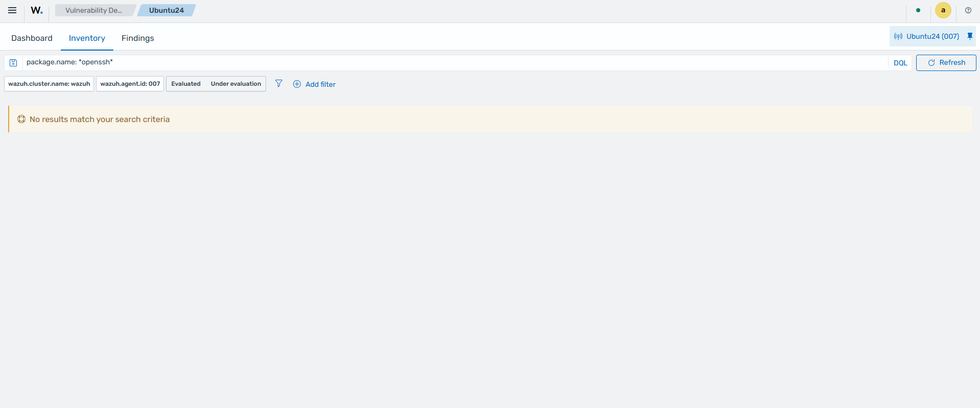Refresh the inventory results
This screenshot has width=980, height=408.
pos(946,63)
